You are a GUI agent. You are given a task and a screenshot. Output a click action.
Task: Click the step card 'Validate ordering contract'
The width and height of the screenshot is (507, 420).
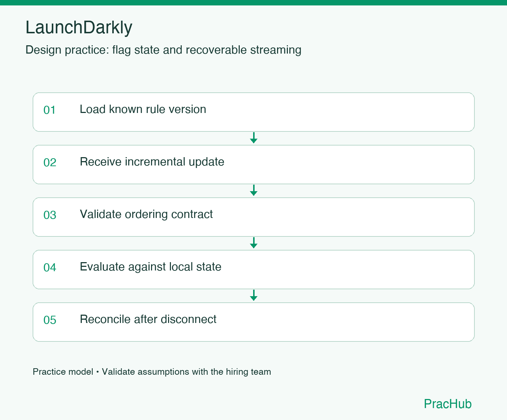pos(253,217)
